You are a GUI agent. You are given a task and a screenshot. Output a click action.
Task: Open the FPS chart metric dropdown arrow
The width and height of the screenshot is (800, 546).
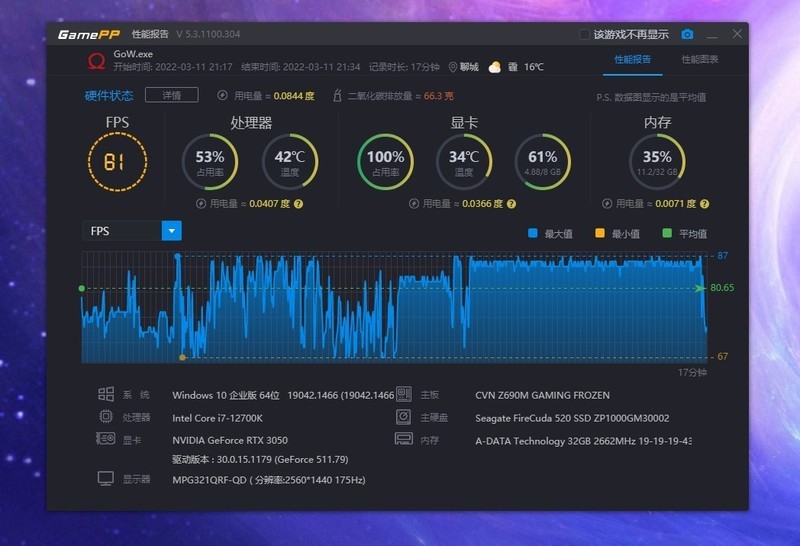171,231
